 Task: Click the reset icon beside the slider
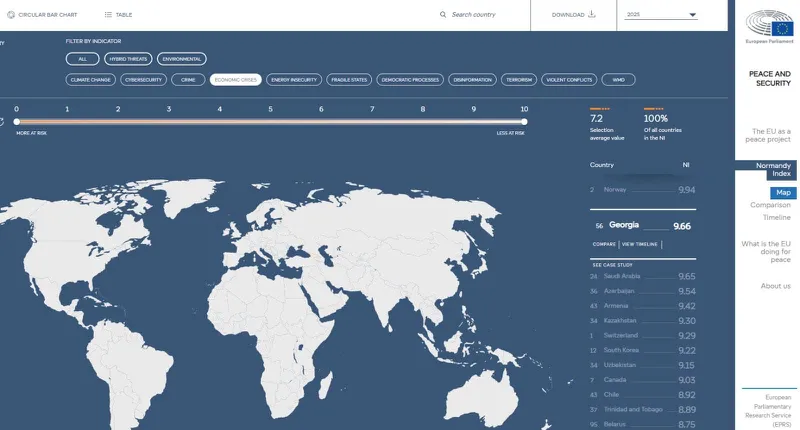coord(2,121)
